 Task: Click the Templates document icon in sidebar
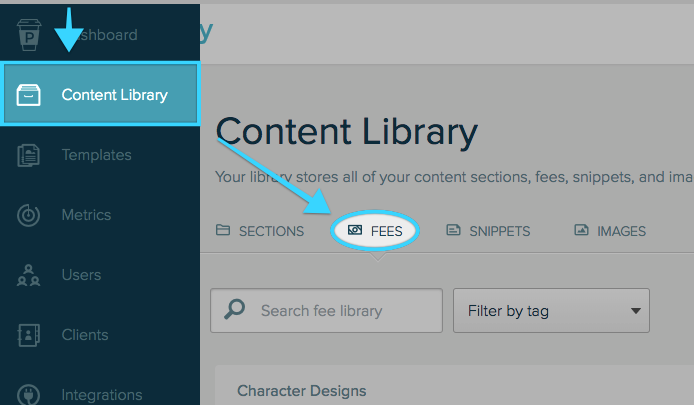29,155
